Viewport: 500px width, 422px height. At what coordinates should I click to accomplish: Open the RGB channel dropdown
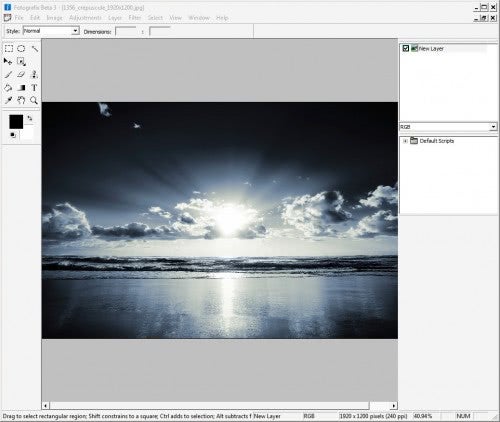click(x=448, y=127)
